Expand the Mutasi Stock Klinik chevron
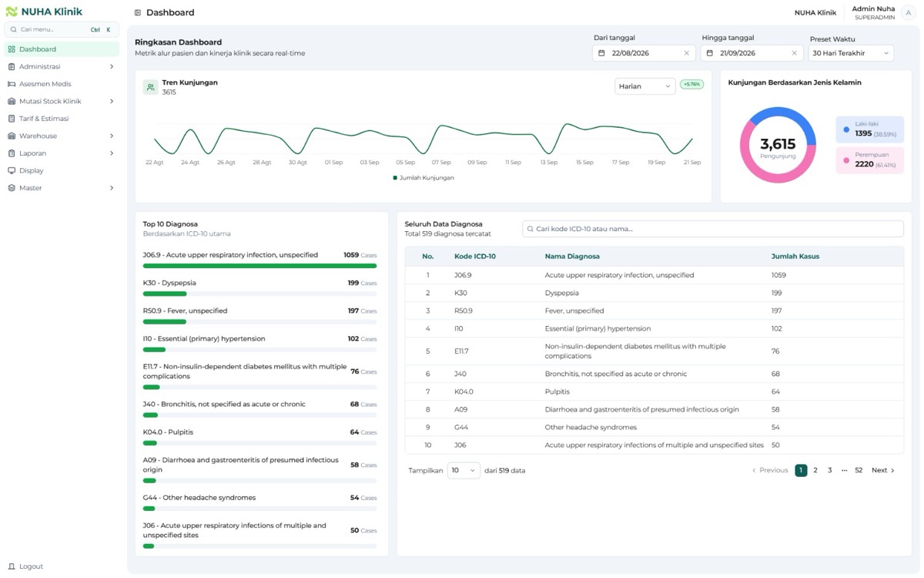 pos(112,102)
